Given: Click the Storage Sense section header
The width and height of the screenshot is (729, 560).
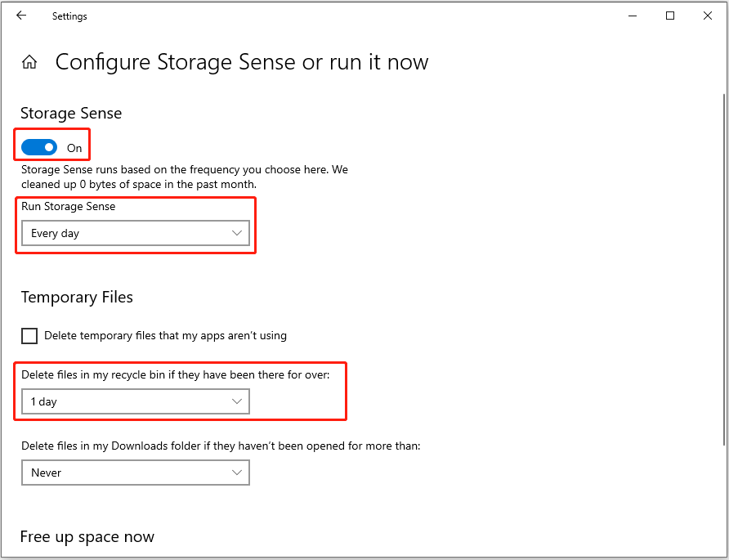Looking at the screenshot, I should click(70, 113).
